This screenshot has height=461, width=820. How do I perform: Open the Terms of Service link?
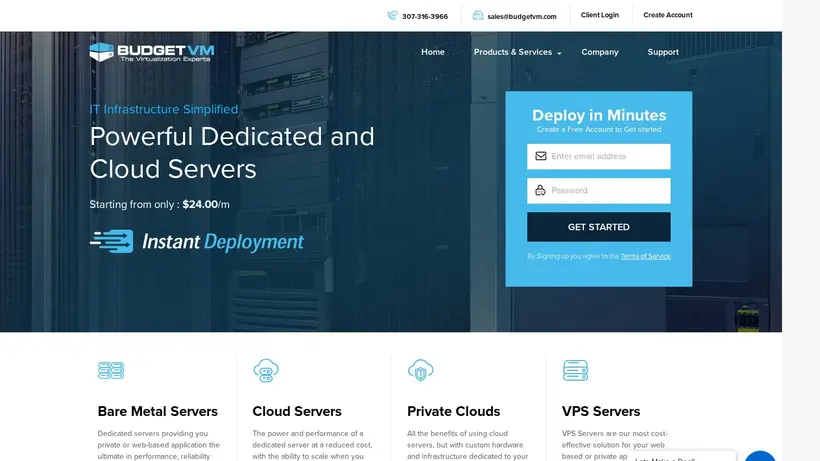pos(645,256)
